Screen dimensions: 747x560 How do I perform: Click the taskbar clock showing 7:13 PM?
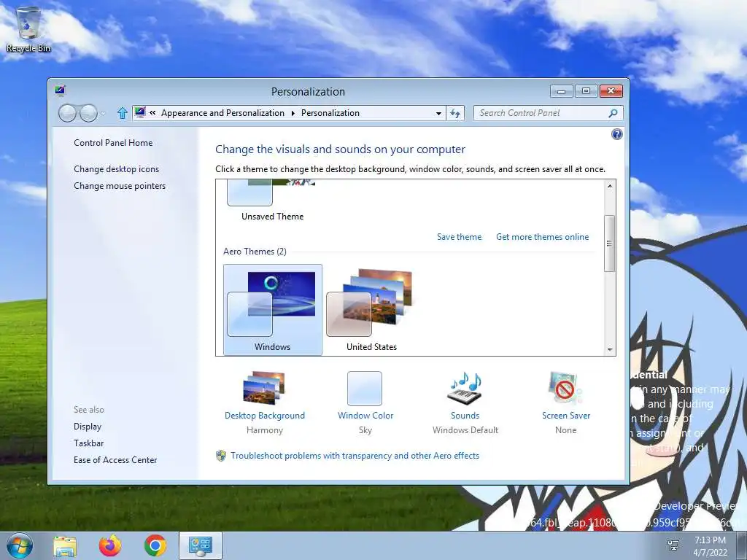point(710,546)
